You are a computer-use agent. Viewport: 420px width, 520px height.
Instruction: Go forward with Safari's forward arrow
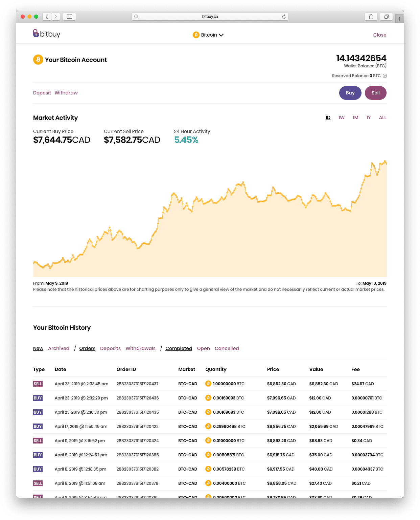point(56,17)
